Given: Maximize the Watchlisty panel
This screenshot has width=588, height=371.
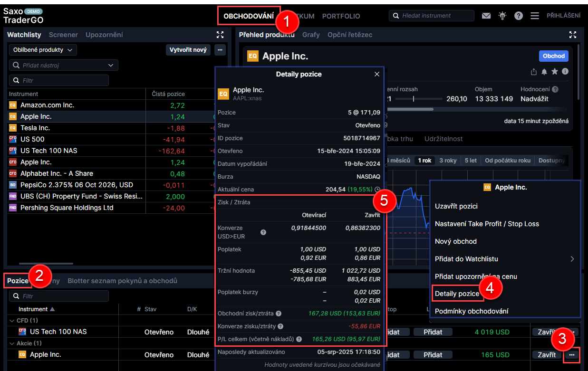Looking at the screenshot, I should click(x=220, y=35).
